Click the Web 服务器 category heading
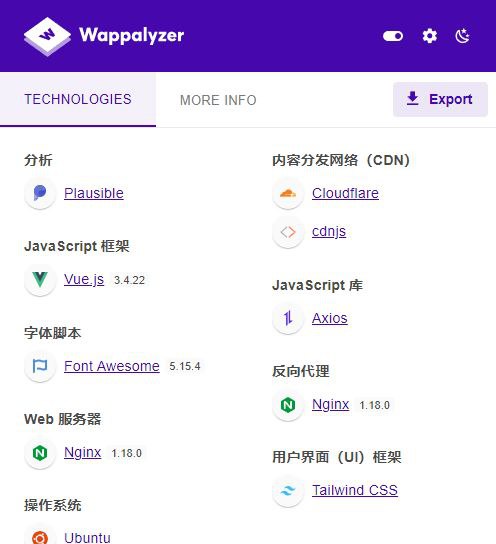496x544 pixels. pyautogui.click(x=62, y=419)
